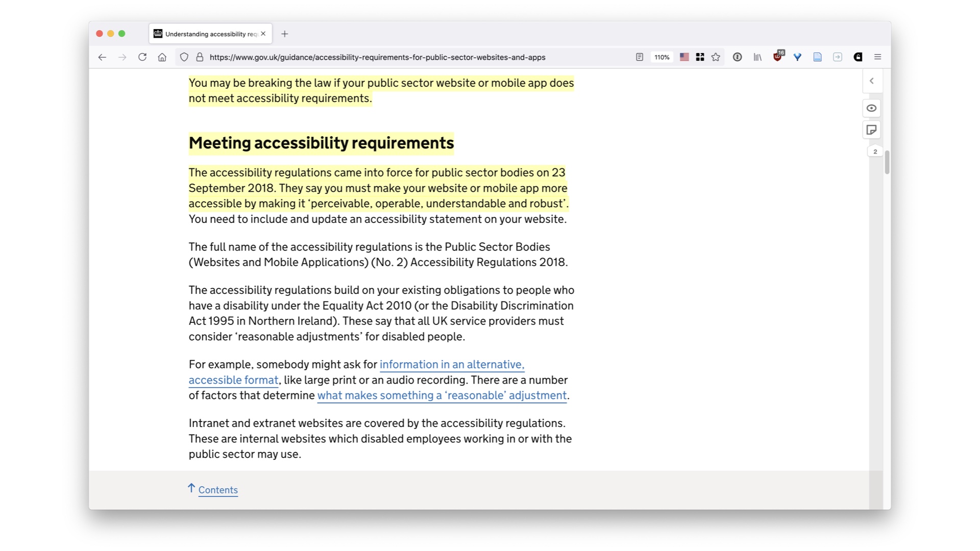The height and width of the screenshot is (551, 980).
Task: Click the up arrow beside Contents
Action: [191, 488]
